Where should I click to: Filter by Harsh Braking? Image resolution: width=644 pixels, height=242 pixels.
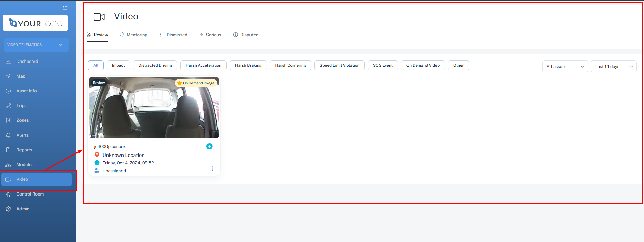(x=248, y=65)
